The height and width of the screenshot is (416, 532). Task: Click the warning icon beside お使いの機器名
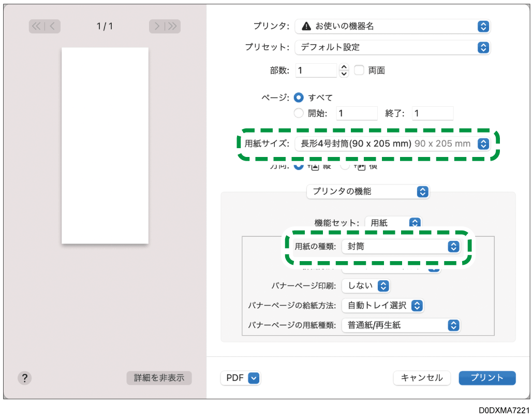coord(306,26)
